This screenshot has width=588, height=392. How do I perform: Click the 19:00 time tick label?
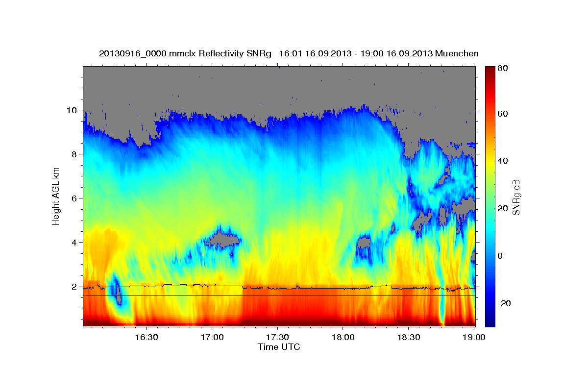[474, 337]
